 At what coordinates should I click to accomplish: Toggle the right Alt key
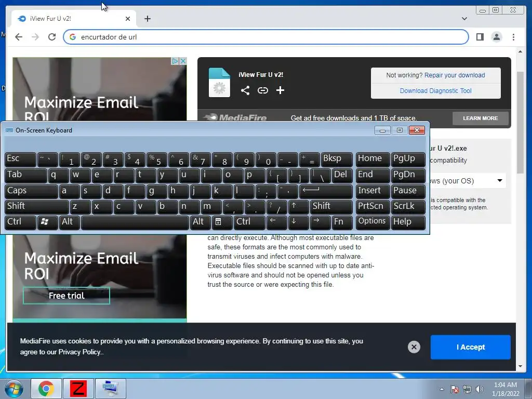point(200,222)
